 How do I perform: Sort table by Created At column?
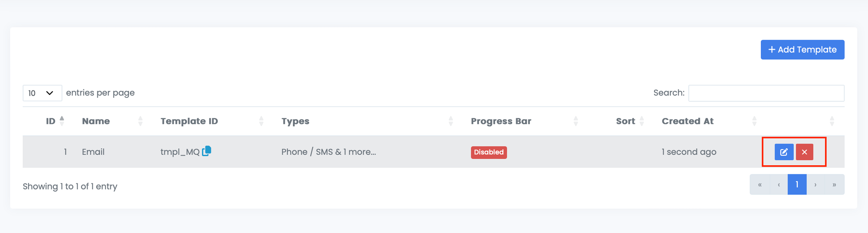point(687,121)
